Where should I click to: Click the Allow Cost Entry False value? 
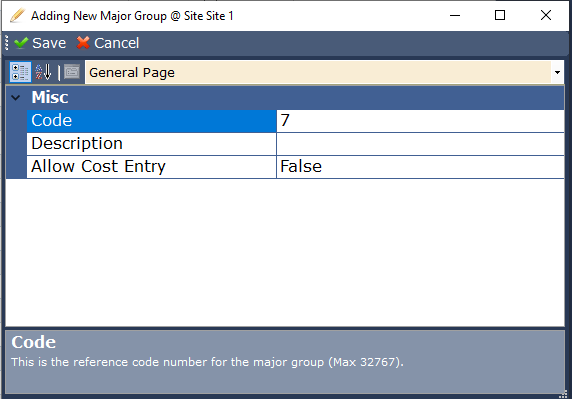(420, 167)
